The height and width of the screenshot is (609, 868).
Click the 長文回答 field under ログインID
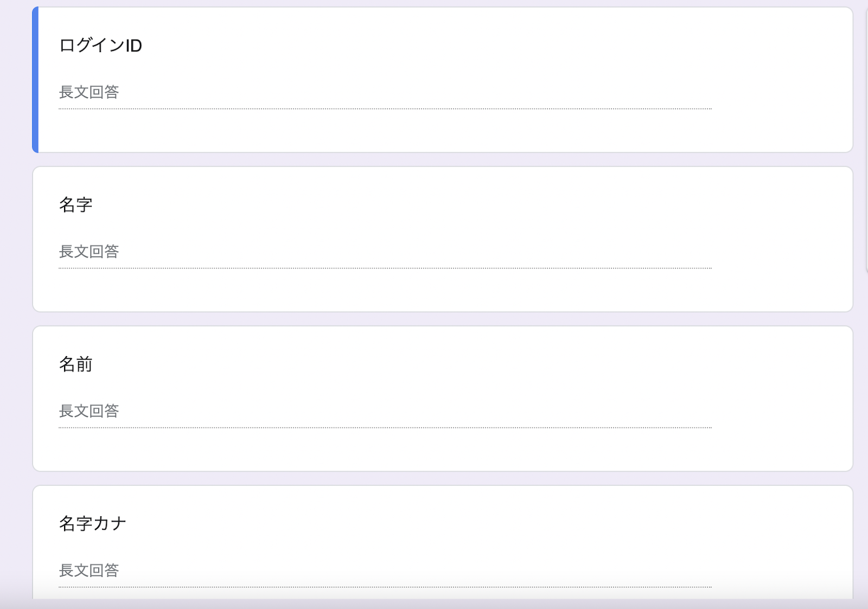(x=89, y=92)
